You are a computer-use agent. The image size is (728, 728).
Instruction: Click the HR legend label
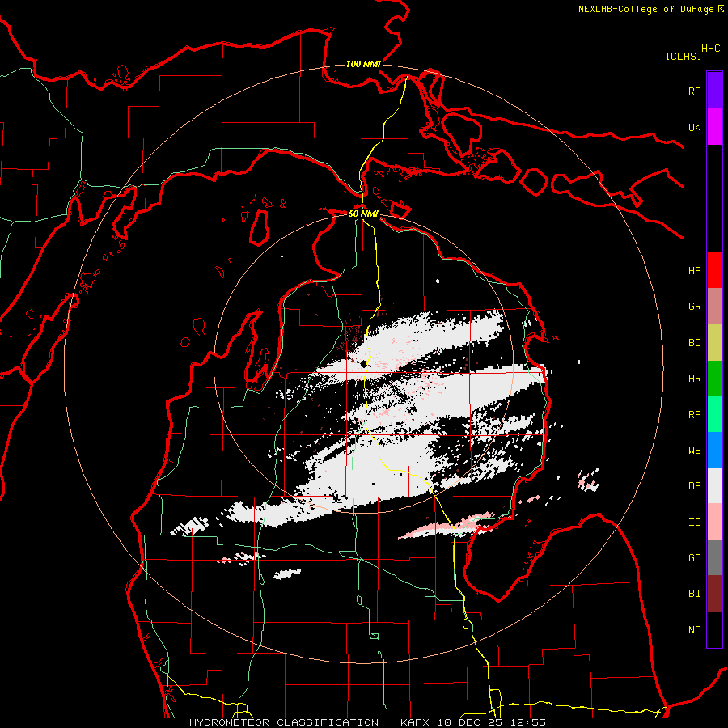[x=694, y=379]
